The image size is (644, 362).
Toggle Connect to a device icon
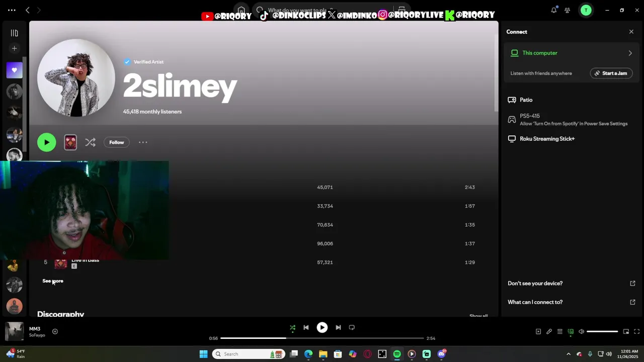tap(571, 332)
